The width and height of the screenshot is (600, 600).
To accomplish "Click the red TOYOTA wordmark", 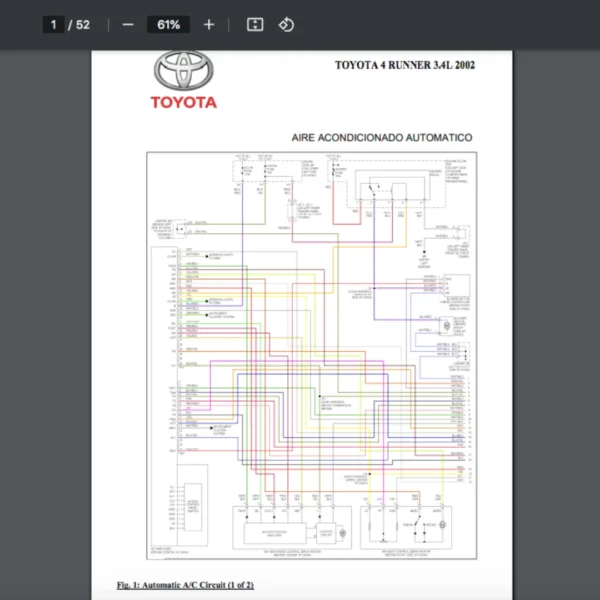I will (183, 102).
